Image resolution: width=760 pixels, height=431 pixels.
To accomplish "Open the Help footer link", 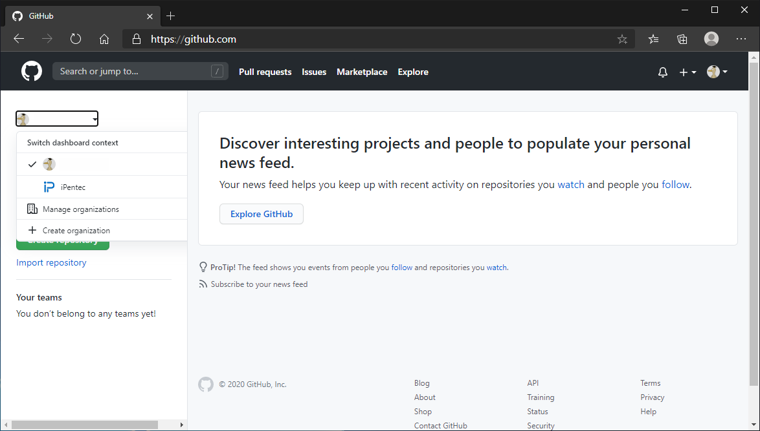I will pos(648,411).
